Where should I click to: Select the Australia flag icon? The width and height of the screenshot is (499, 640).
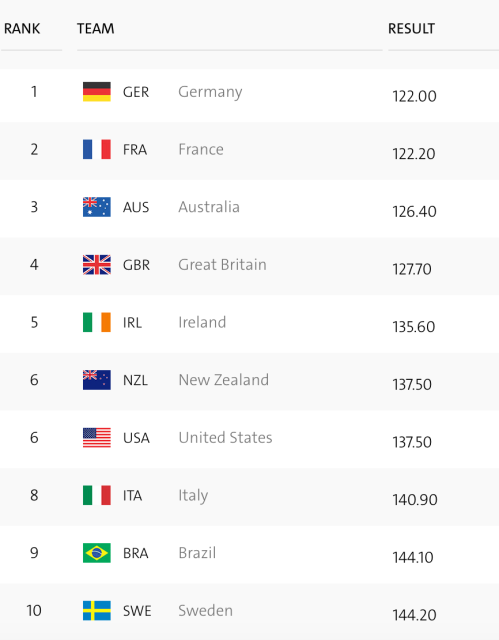click(x=97, y=207)
